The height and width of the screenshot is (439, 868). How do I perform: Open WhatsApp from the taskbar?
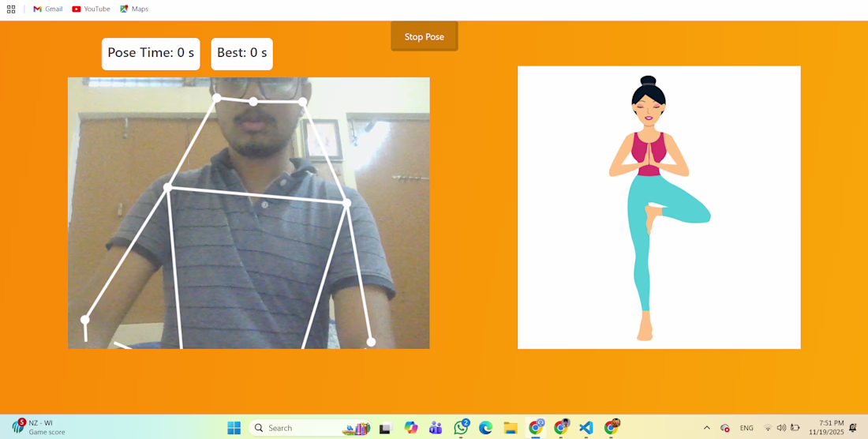[461, 428]
